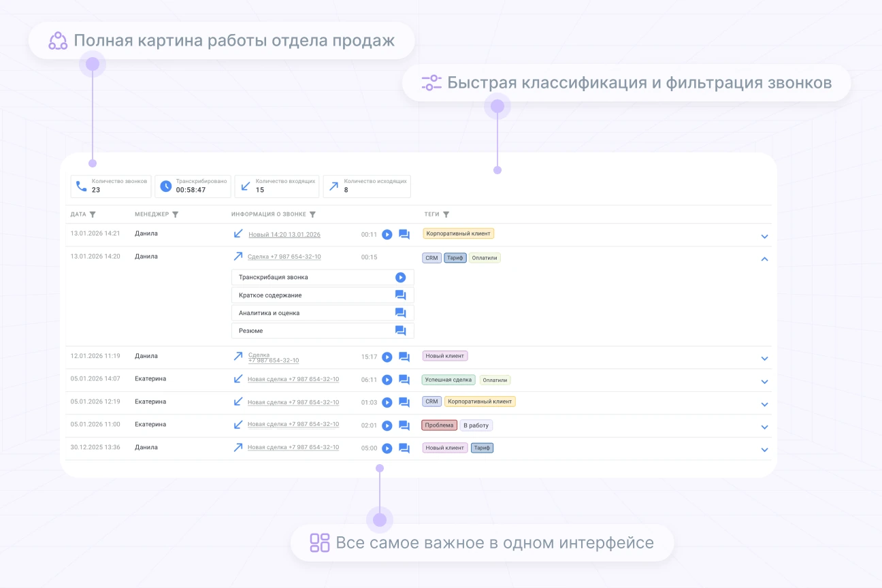The height and width of the screenshot is (588, 882).
Task: Filter the МЕНЕДЖЕР column
Action: point(175,214)
